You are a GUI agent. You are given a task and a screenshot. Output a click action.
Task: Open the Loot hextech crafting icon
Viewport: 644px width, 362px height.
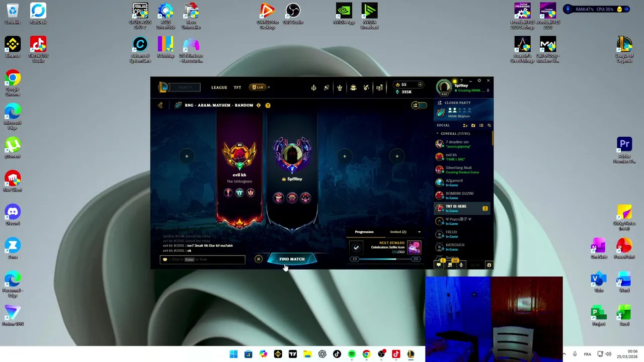coord(366,87)
